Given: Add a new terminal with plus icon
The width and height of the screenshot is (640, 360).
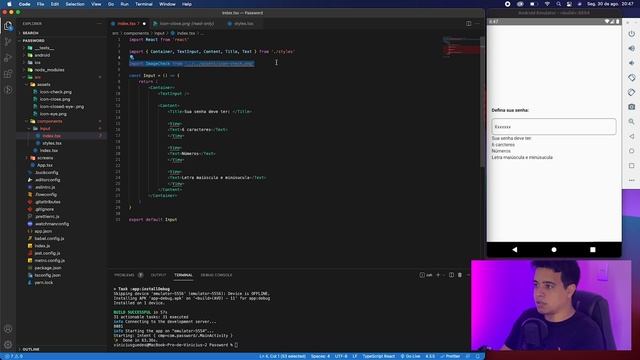Looking at the screenshot, I should tap(438, 275).
